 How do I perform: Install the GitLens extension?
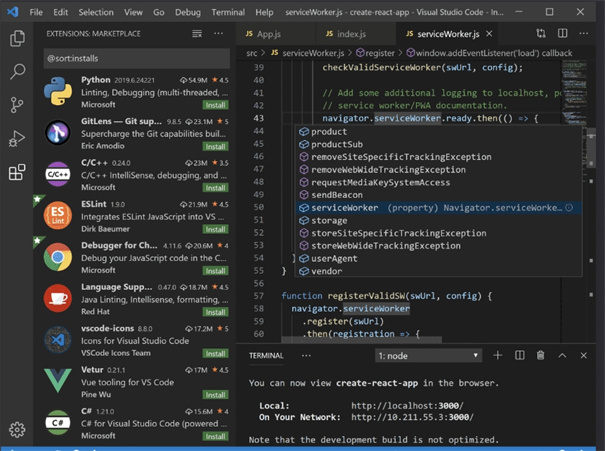tap(215, 146)
